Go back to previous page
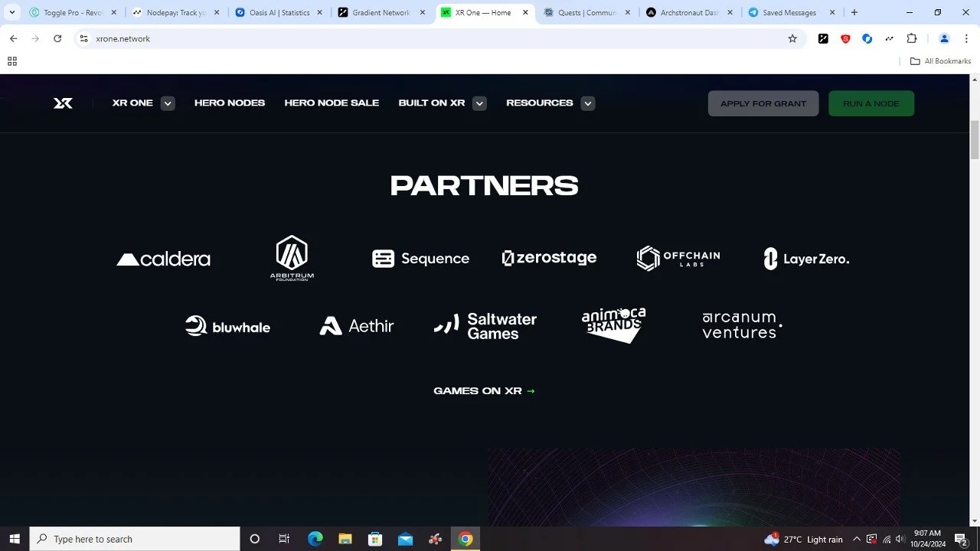 13,38
